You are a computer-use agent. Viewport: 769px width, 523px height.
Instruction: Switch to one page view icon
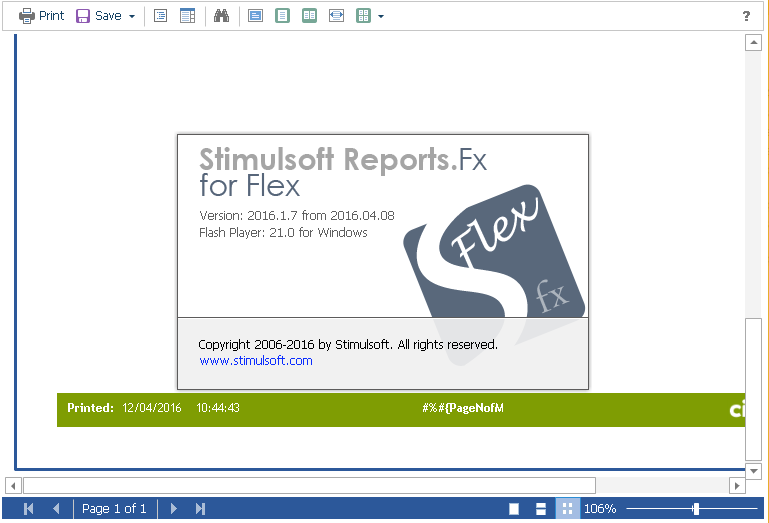(x=282, y=16)
